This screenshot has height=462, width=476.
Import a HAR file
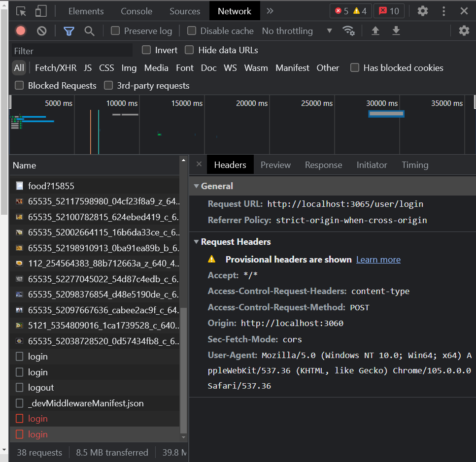click(375, 31)
